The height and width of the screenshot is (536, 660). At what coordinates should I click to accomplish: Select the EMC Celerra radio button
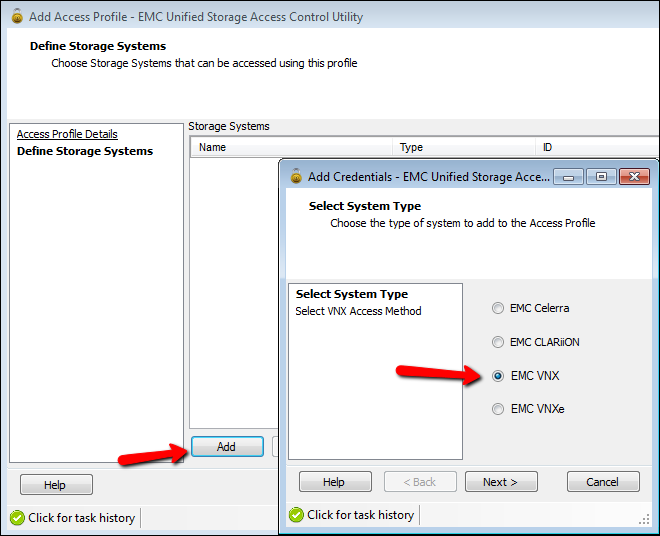point(498,308)
